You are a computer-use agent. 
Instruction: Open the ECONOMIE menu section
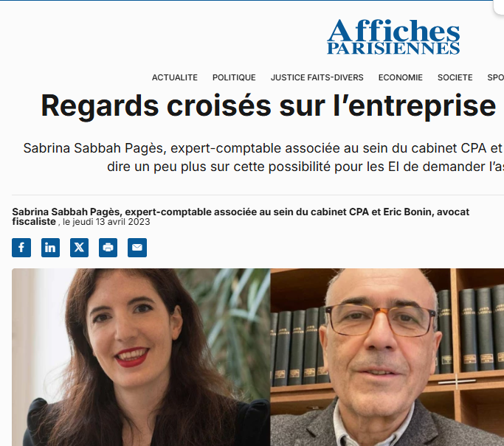click(401, 77)
